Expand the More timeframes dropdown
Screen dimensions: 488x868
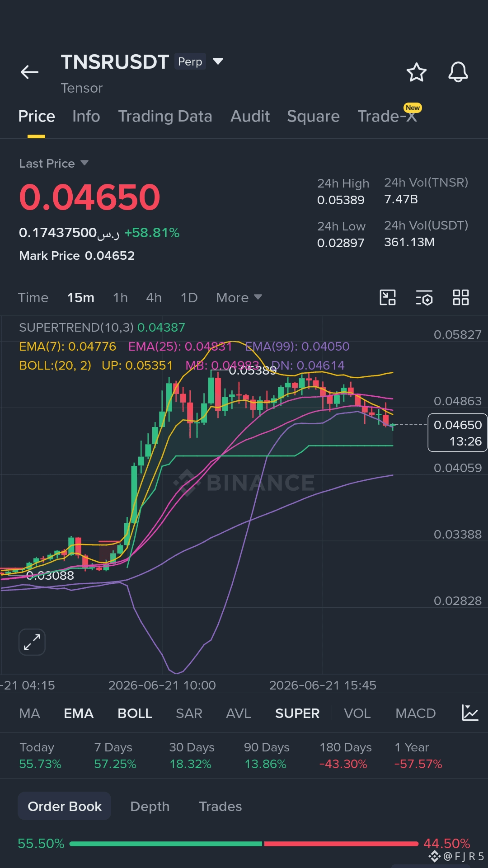(x=239, y=297)
